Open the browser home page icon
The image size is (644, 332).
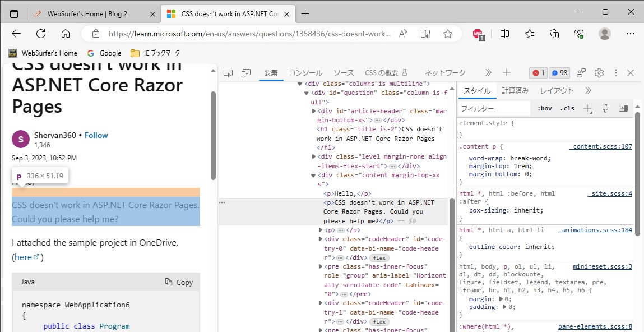coord(66,34)
